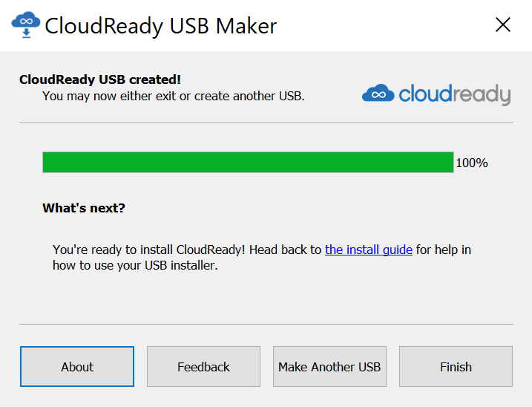This screenshot has width=532, height=407.
Task: Click Finish to exit the wizard
Action: tap(456, 367)
